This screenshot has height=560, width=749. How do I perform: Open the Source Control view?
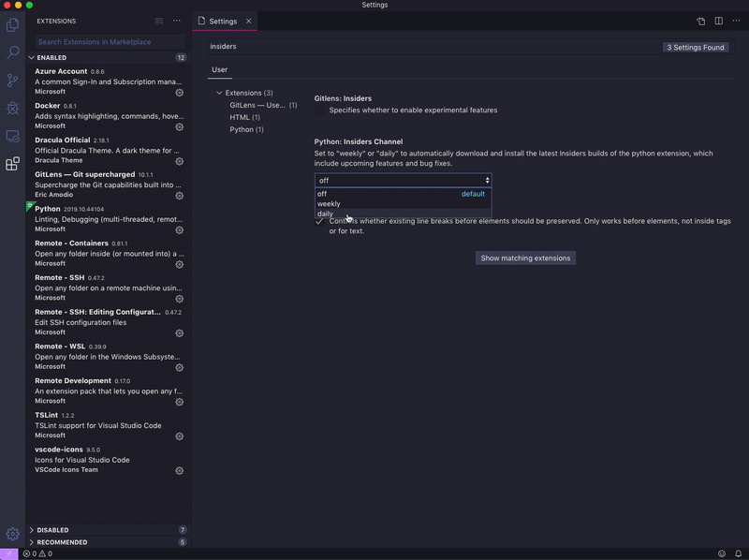pyautogui.click(x=12, y=81)
